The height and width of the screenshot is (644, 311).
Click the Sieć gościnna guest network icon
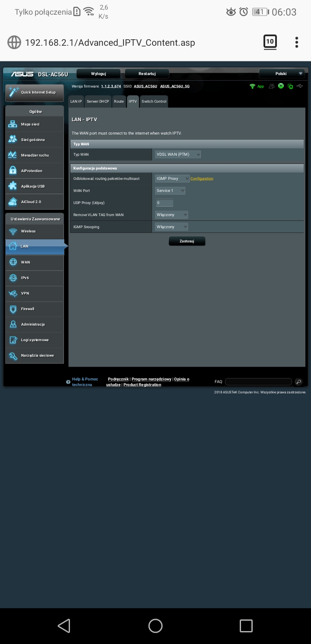(x=13, y=140)
